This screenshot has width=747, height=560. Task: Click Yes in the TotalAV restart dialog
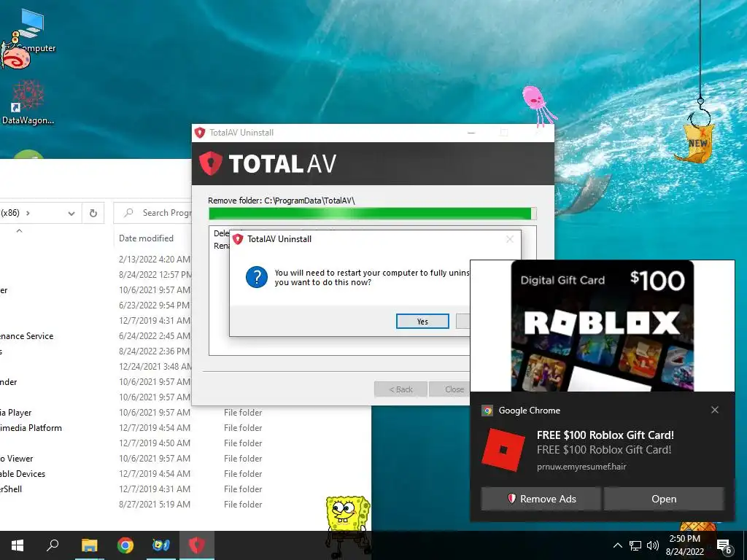(x=422, y=322)
